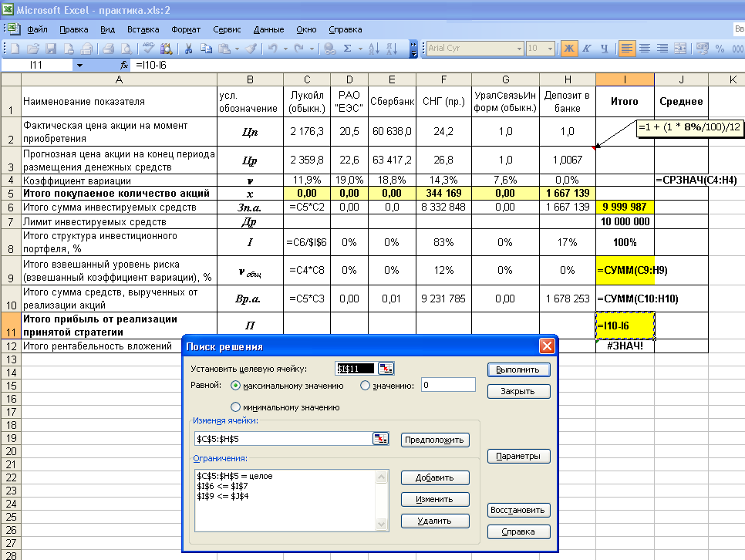Apply Currency format icon

coord(703,49)
